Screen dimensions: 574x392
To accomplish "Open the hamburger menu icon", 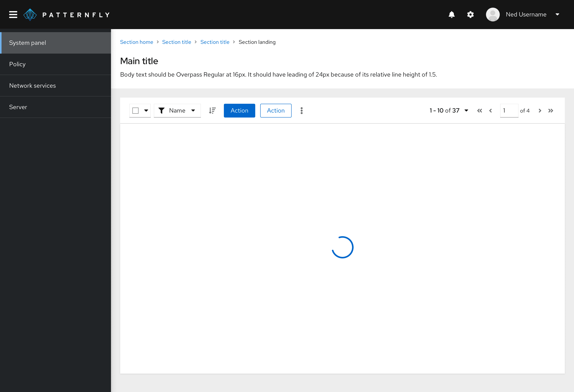I will (13, 14).
